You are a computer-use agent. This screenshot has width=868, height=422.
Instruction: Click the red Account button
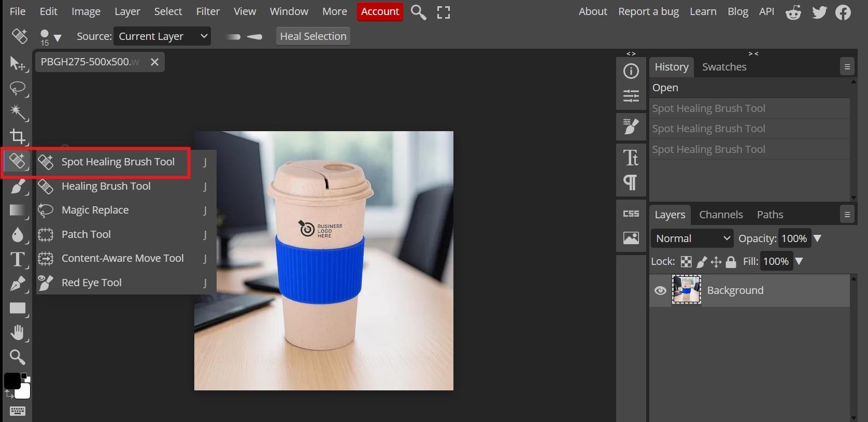coord(380,11)
